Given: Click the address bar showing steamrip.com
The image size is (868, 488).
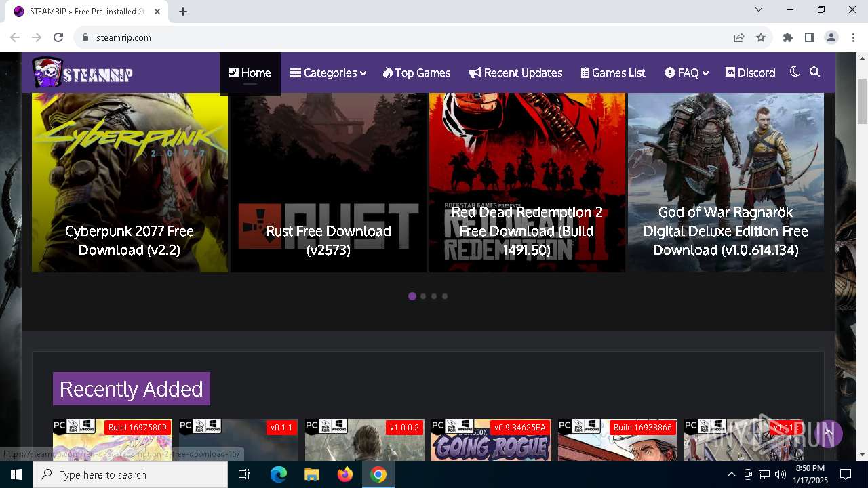Looking at the screenshot, I should click(407, 37).
